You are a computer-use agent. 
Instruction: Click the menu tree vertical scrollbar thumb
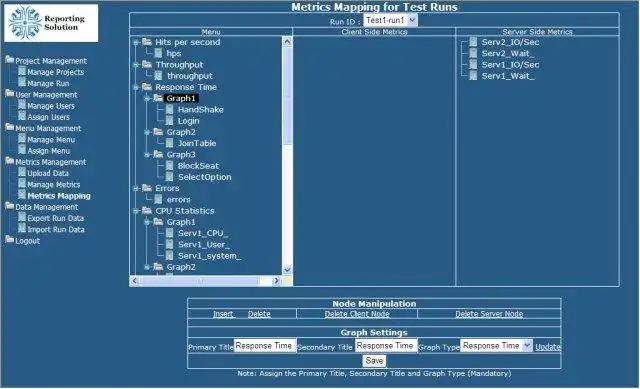tap(287, 96)
